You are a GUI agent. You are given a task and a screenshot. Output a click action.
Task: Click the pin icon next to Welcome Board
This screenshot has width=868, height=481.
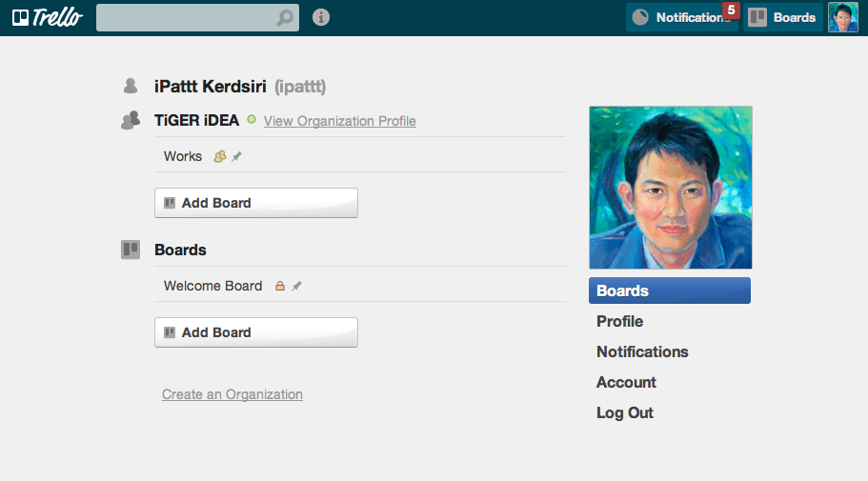pos(296,286)
